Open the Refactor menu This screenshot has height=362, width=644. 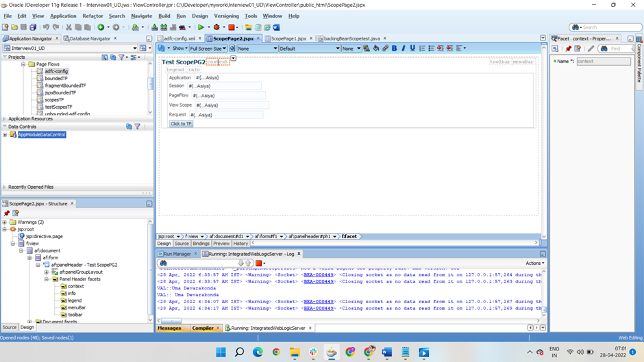[92, 16]
